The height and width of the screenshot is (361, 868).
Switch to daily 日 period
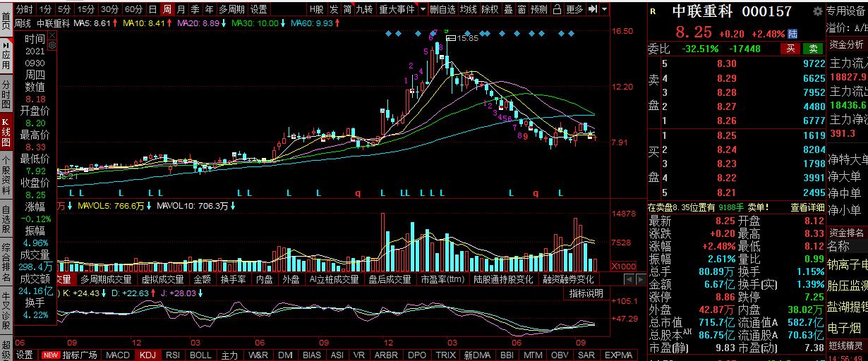coord(152,9)
